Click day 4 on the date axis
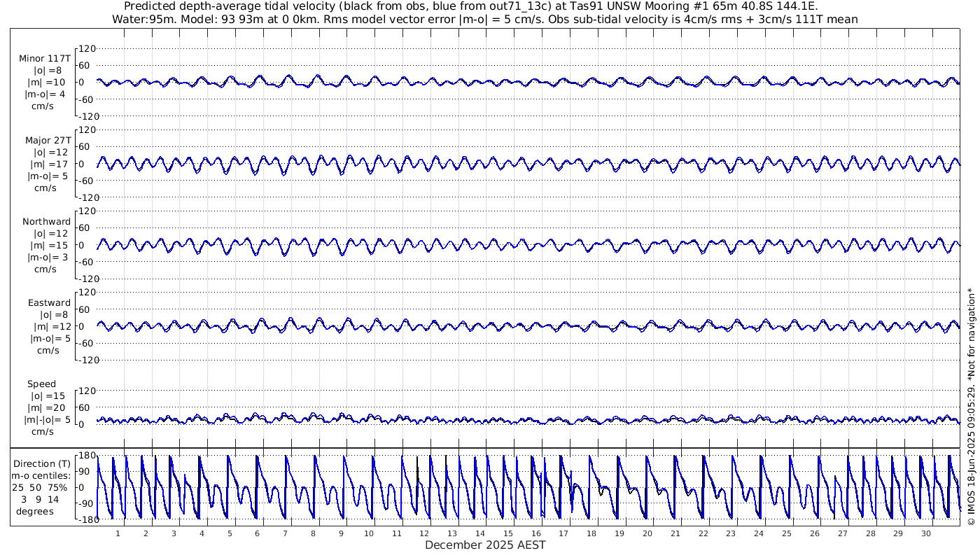This screenshot has height=560, width=980. pos(202,533)
